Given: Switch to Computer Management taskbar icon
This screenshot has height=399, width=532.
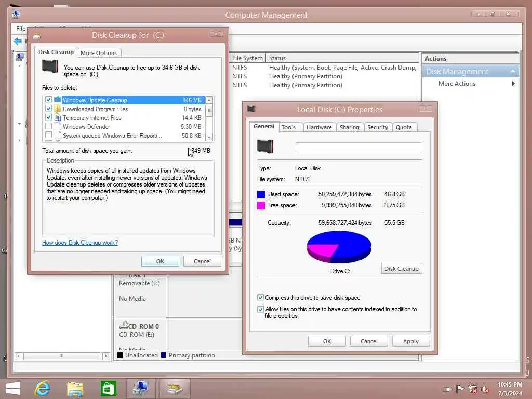Looking at the screenshot, I should [x=141, y=389].
